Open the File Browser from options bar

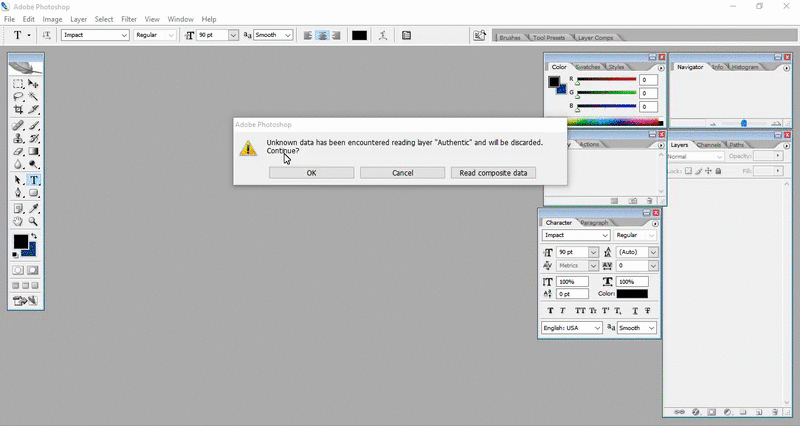480,35
